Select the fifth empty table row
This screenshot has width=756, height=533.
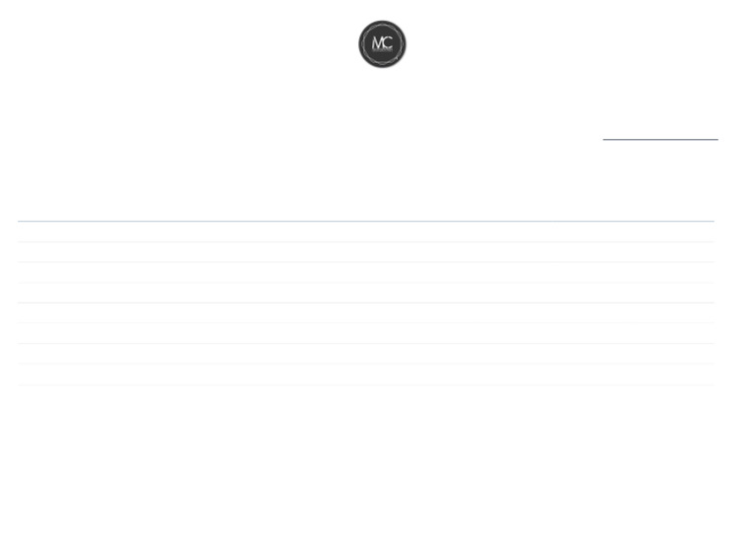pyautogui.click(x=366, y=312)
